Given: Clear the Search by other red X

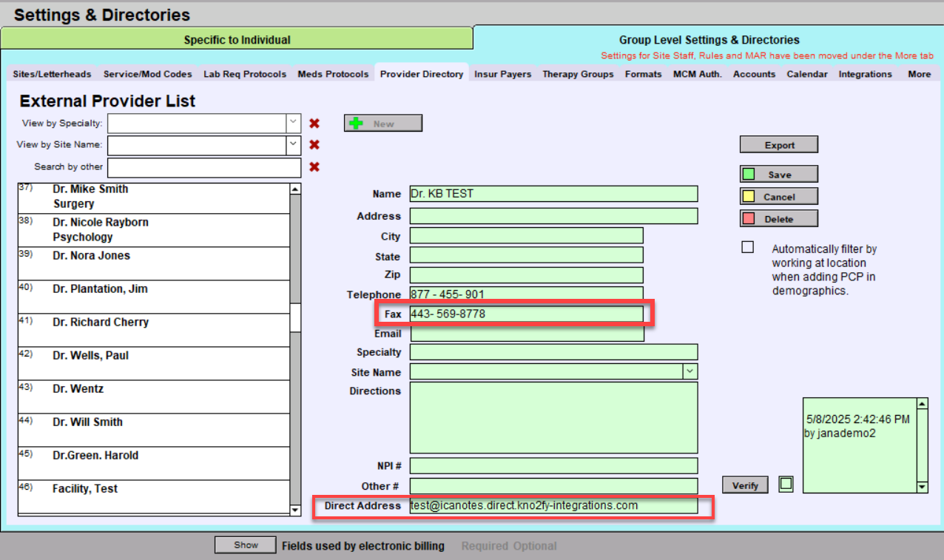Looking at the screenshot, I should click(314, 167).
